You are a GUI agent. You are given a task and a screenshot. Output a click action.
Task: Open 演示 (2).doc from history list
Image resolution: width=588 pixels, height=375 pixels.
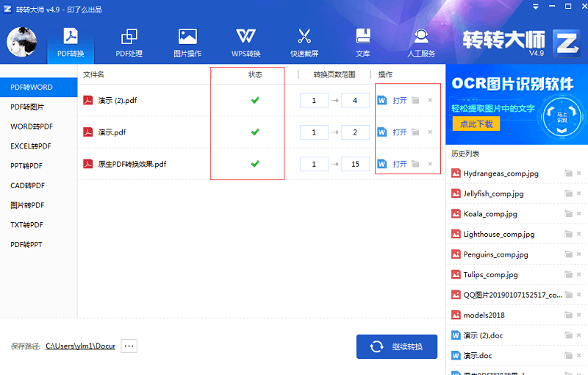coord(483,335)
